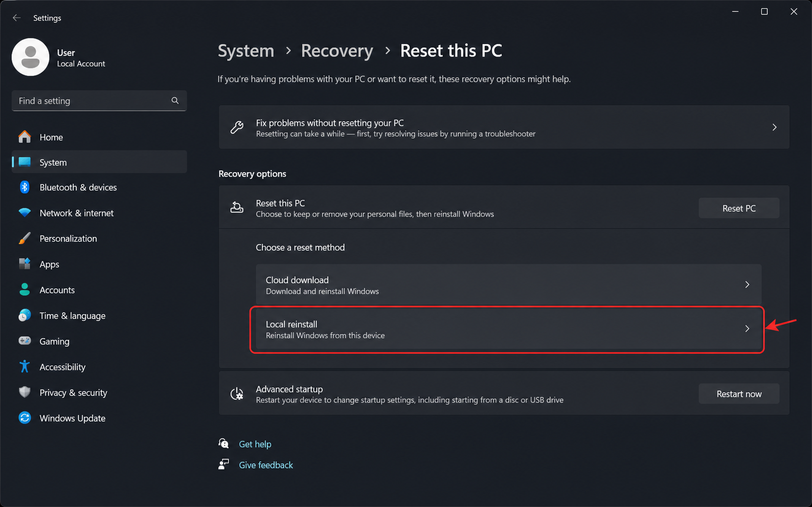Click the Windows Update sync icon
This screenshot has height=507, width=812.
(25, 417)
